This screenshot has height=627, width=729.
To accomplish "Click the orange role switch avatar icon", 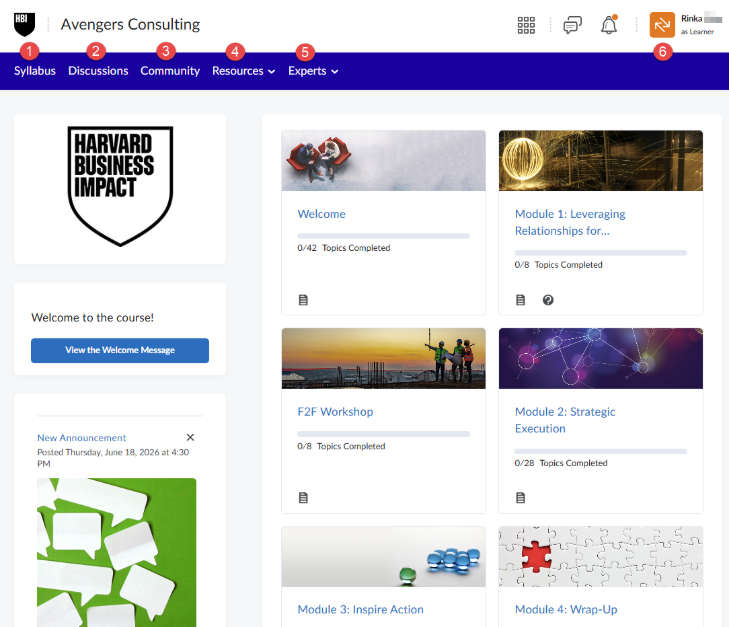I will 662,25.
